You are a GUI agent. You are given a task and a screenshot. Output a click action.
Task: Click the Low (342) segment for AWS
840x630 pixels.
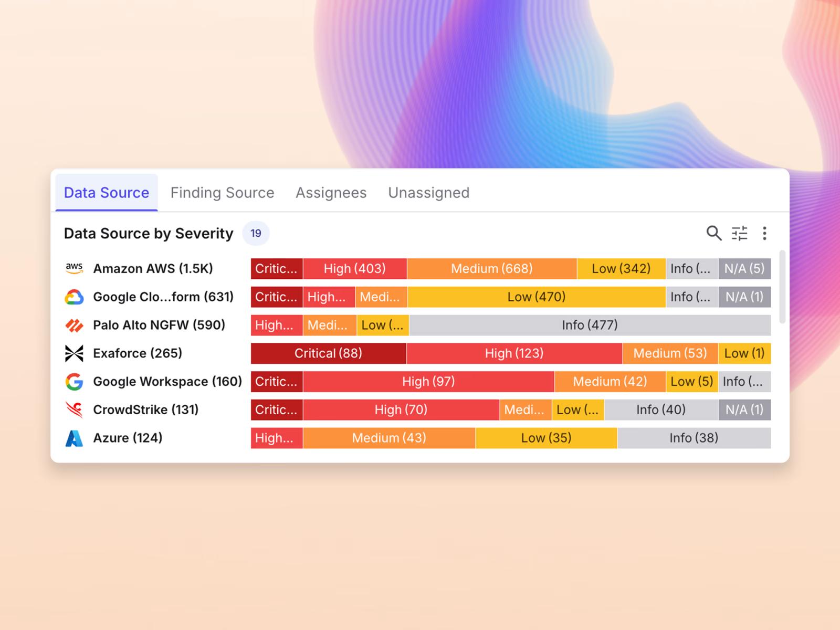pyautogui.click(x=621, y=268)
